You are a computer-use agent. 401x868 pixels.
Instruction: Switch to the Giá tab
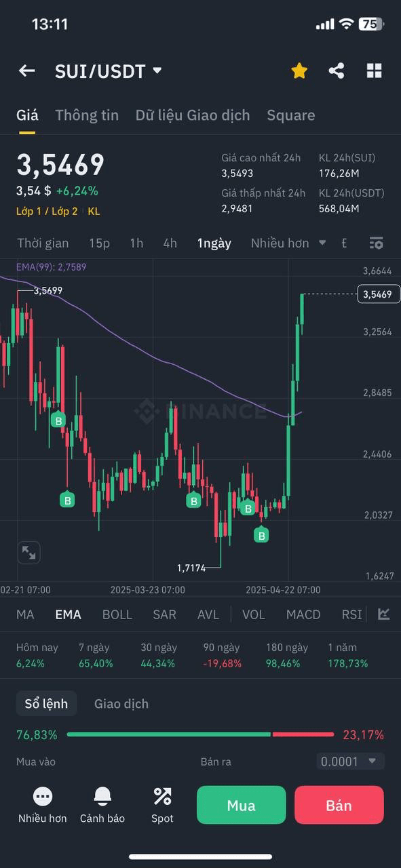coord(27,115)
